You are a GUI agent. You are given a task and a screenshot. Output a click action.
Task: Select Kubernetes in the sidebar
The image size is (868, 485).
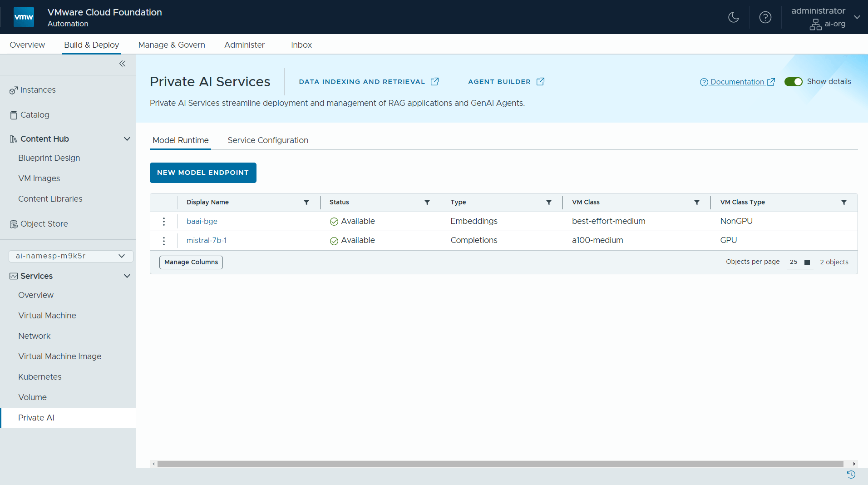point(40,377)
